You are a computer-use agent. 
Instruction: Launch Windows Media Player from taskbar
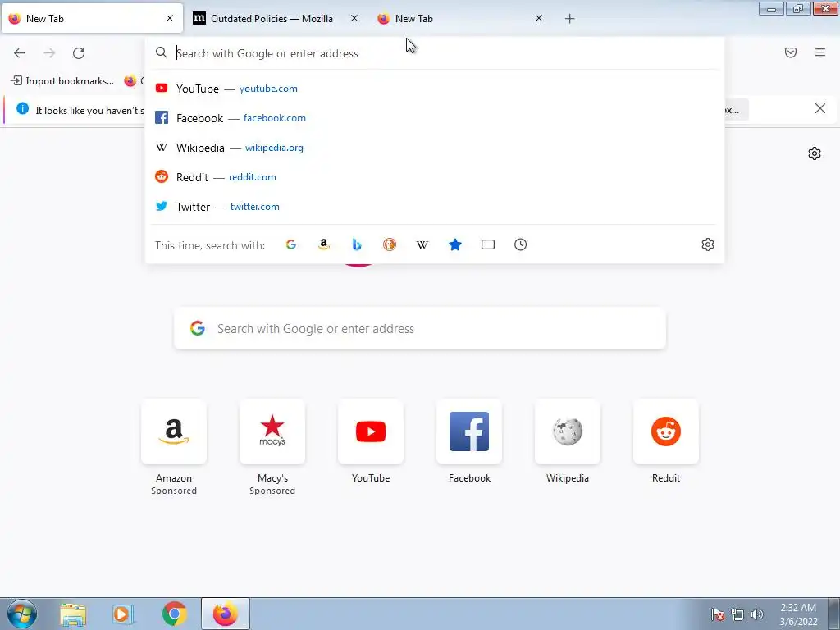[123, 614]
